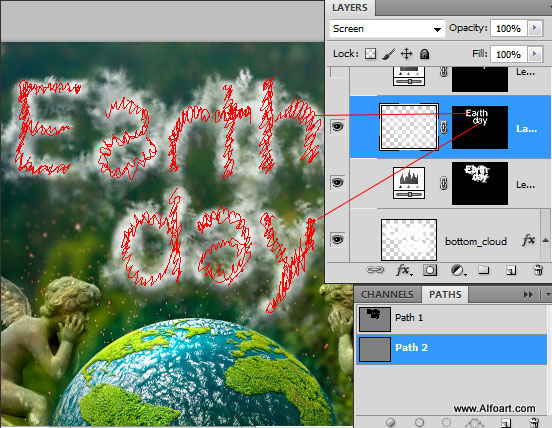Select the transparent thumbnail of the selected layer
Viewport: 552px width, 428px height.
coord(409,127)
